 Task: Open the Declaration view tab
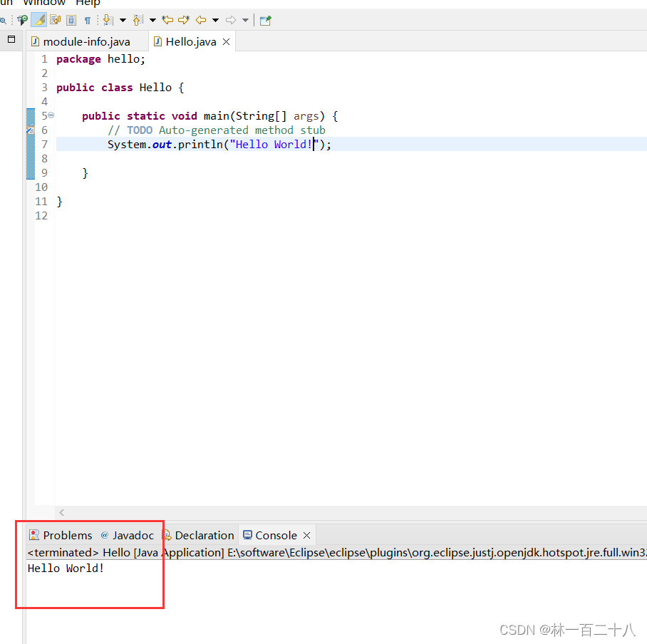[199, 535]
